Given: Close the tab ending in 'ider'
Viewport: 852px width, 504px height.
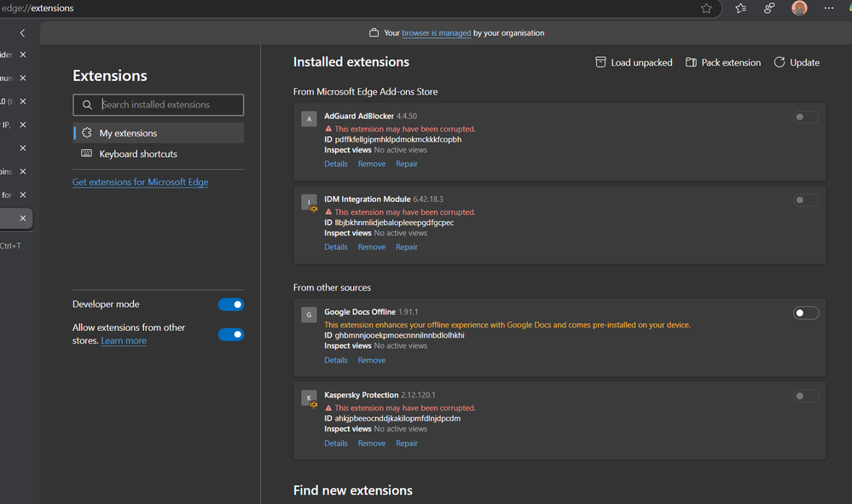Looking at the screenshot, I should [23, 55].
